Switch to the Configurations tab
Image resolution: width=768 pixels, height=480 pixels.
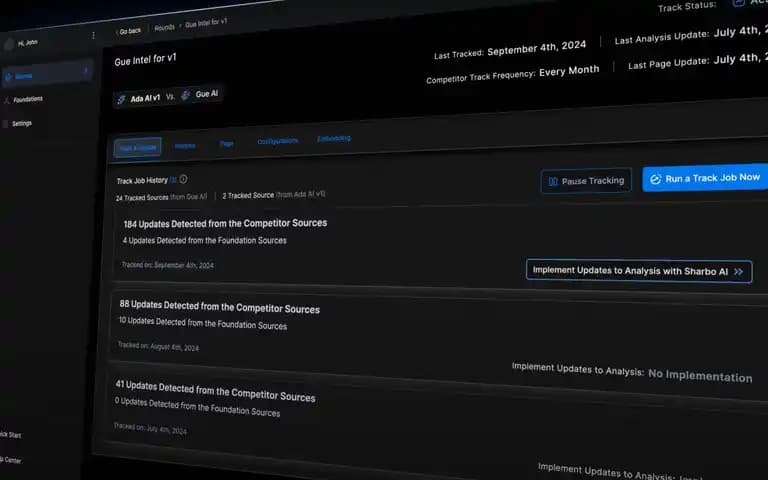click(277, 141)
